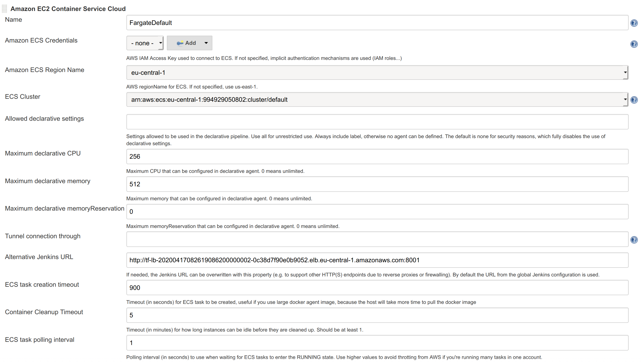The height and width of the screenshot is (364, 641).
Task: Expand the Add credentials dropdown arrow
Action: (206, 43)
